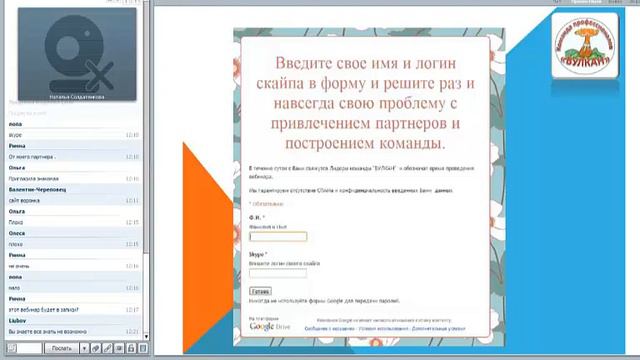
Task: Click the lock icon in chat toolbar
Action: click(131, 348)
